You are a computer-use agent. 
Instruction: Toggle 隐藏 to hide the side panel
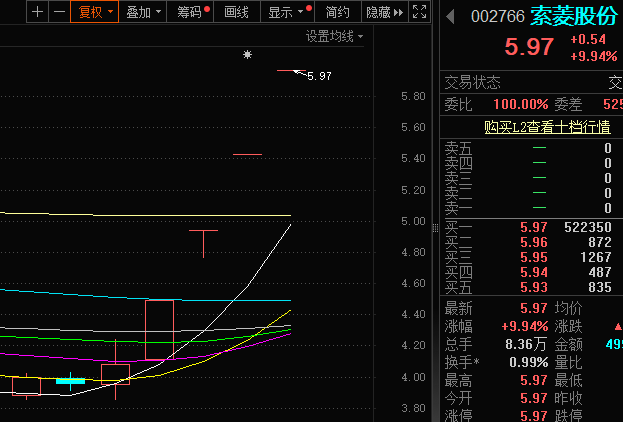pyautogui.click(x=384, y=12)
